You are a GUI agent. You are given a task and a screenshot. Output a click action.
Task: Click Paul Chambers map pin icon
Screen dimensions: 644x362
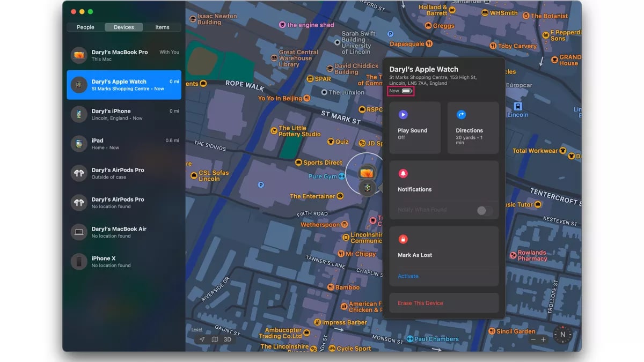[x=409, y=339]
